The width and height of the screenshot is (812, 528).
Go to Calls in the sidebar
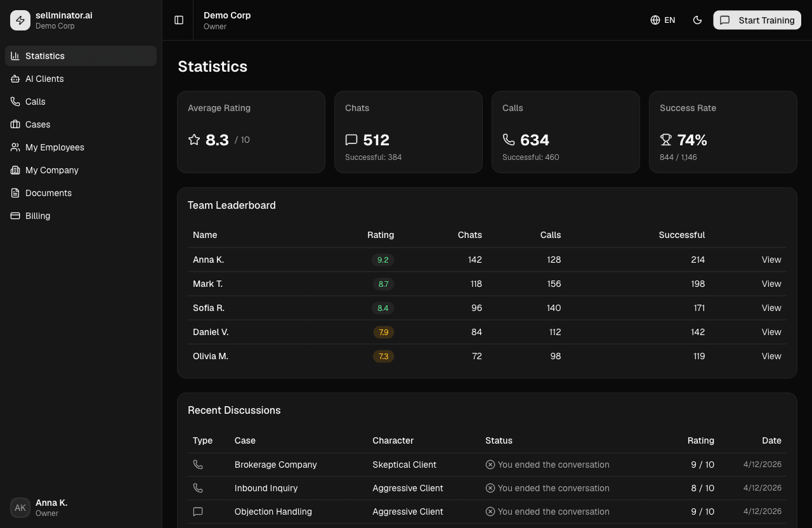pos(81,102)
